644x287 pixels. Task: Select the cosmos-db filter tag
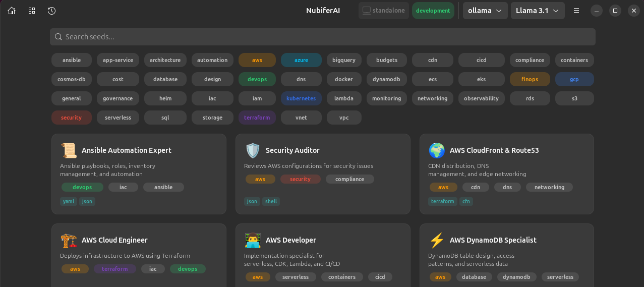tap(72, 79)
